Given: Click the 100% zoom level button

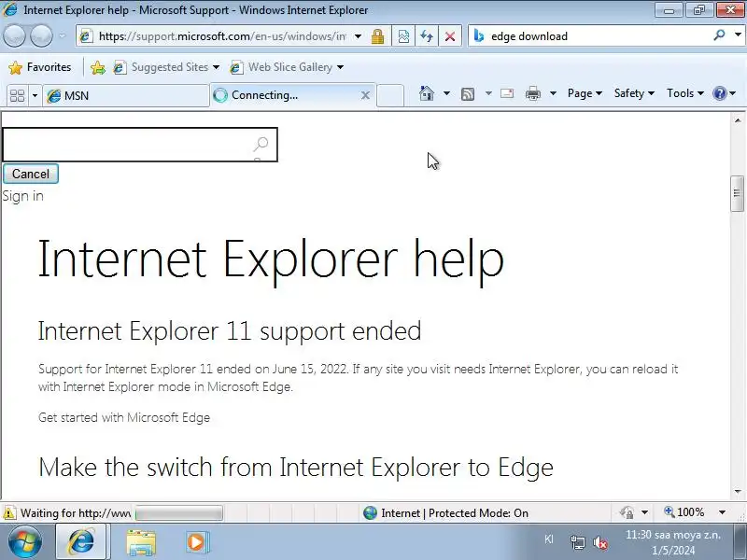Looking at the screenshot, I should tap(684, 512).
